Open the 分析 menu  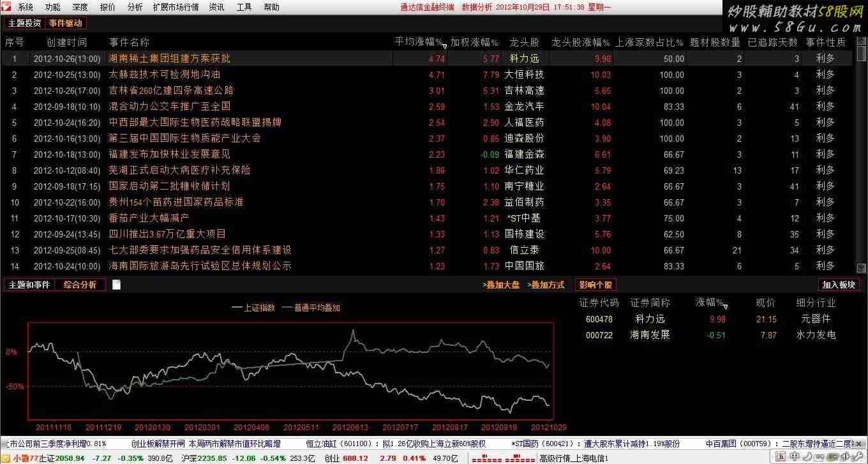(x=135, y=8)
